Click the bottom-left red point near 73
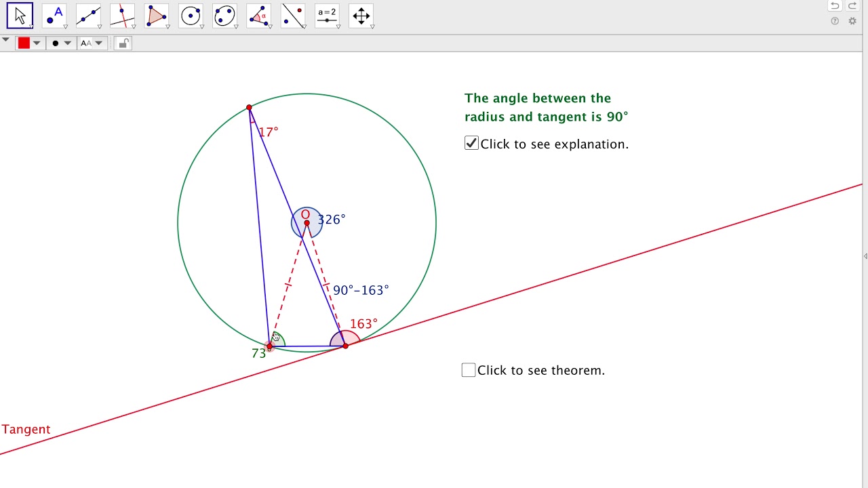The width and height of the screenshot is (868, 488). click(x=269, y=347)
